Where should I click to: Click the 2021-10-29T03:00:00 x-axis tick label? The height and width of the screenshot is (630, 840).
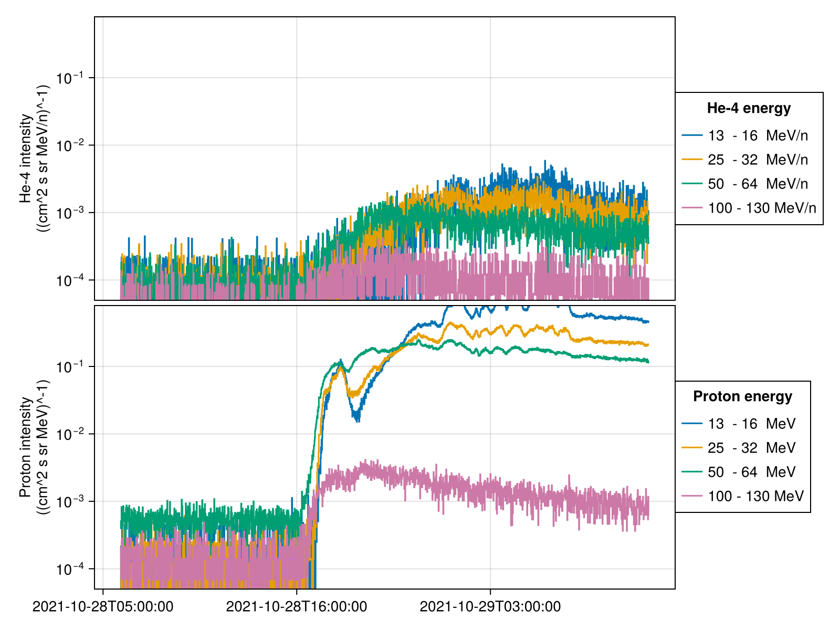490,607
